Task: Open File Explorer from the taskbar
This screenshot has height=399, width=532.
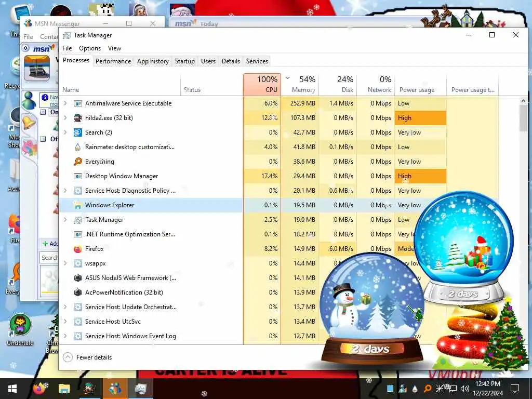Action: point(64,389)
